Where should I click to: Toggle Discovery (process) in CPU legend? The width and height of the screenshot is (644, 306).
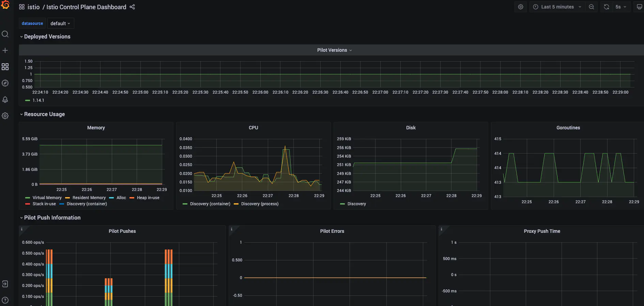click(260, 204)
